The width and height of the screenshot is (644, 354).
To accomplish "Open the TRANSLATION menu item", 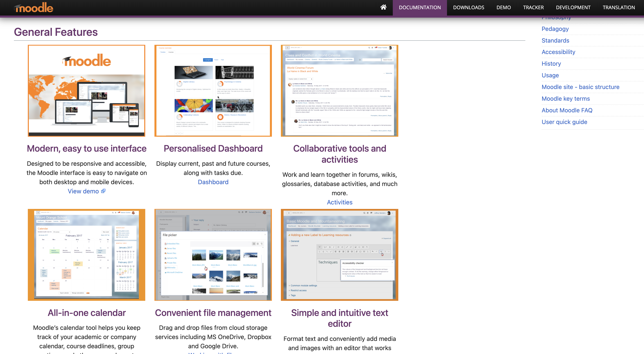I will [x=618, y=8].
